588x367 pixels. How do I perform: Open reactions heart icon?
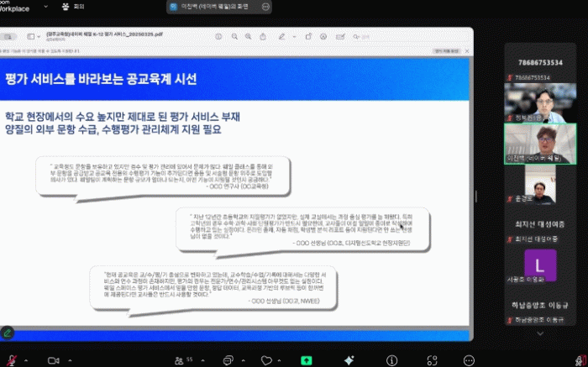[x=267, y=359]
